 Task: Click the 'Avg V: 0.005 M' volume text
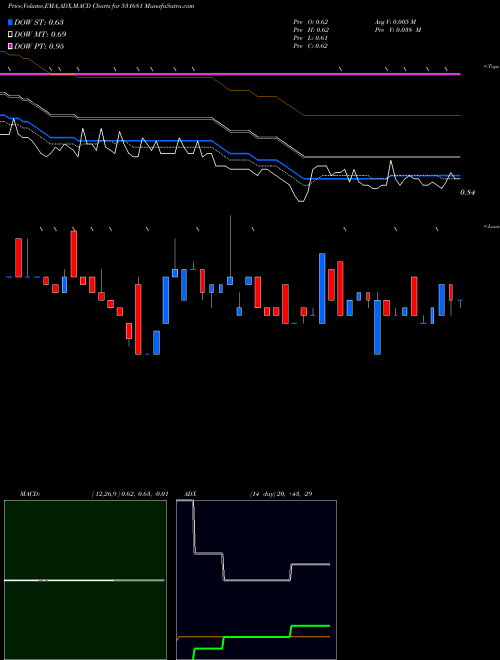point(396,22)
